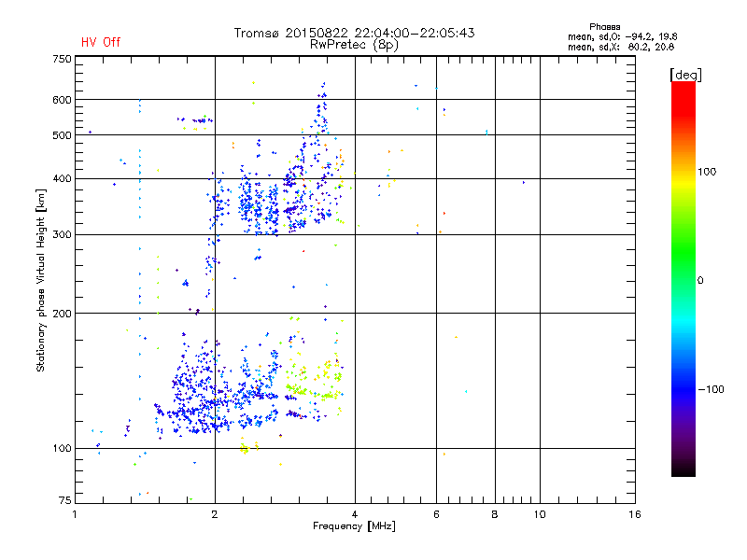Click the '8' frequency axis label
The width and height of the screenshot is (747, 560).
click(x=495, y=514)
